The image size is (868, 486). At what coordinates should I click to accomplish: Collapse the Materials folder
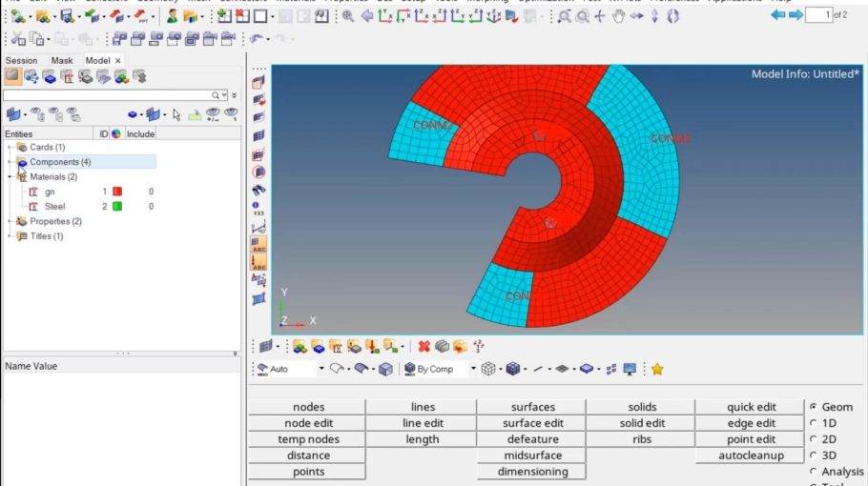point(10,177)
